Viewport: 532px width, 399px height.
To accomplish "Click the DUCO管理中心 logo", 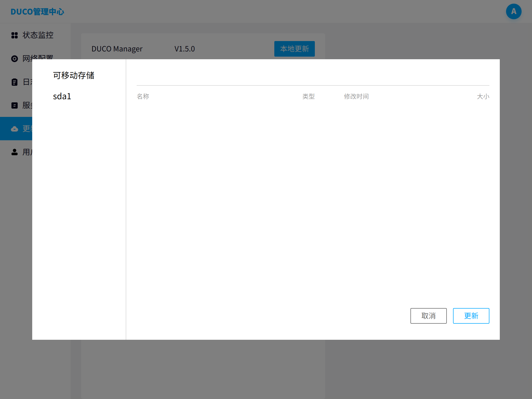I will click(x=37, y=12).
